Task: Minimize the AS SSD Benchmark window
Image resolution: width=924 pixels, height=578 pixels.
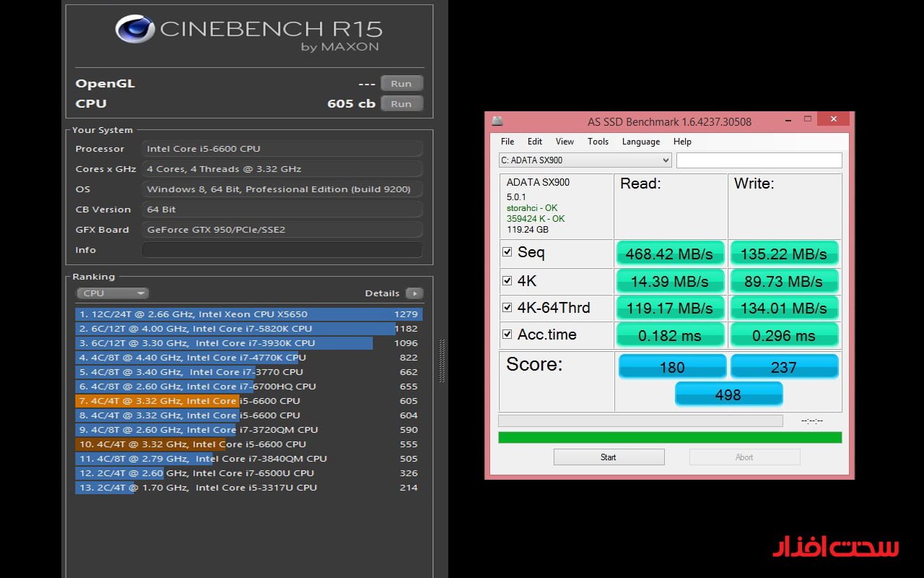Action: 783,119
